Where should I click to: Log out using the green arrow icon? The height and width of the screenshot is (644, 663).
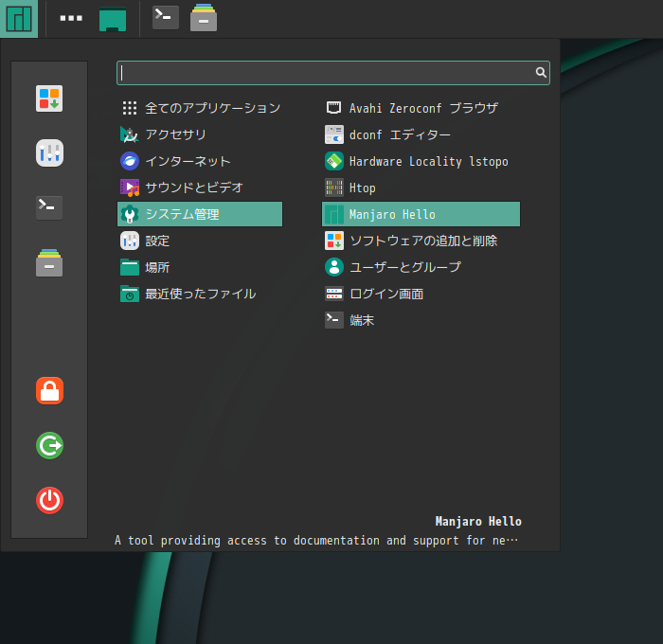click(49, 446)
